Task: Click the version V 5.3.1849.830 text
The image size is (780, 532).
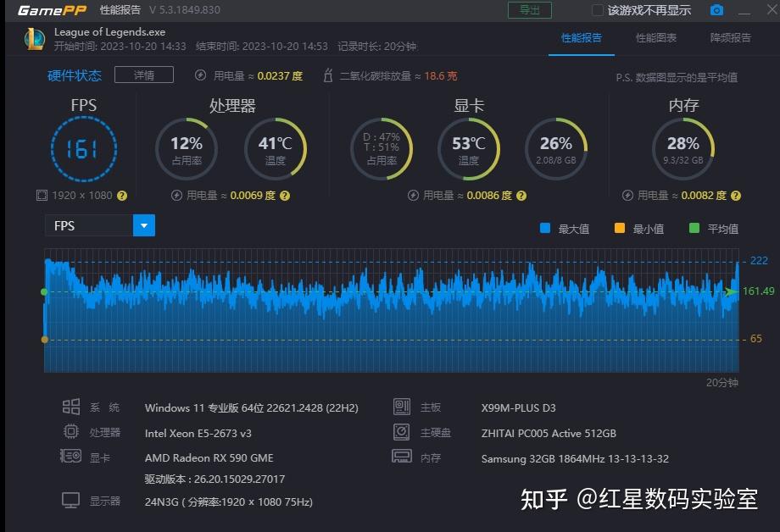Action: [x=185, y=10]
